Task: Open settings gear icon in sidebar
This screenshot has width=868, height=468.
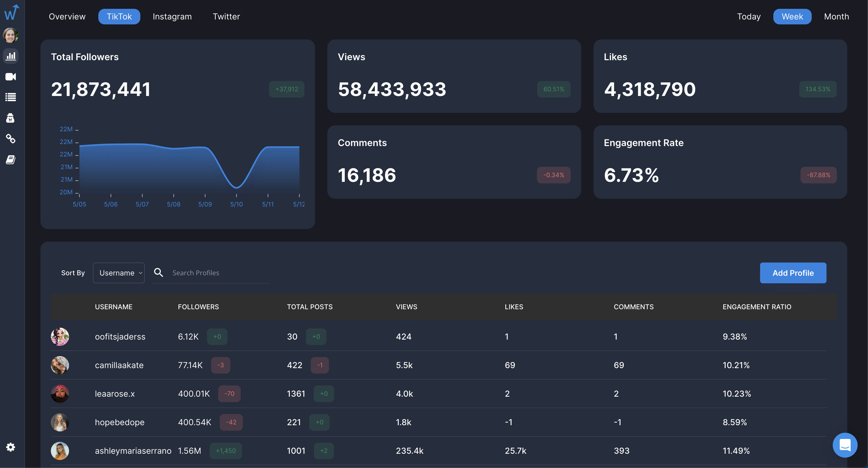Action: (x=11, y=447)
